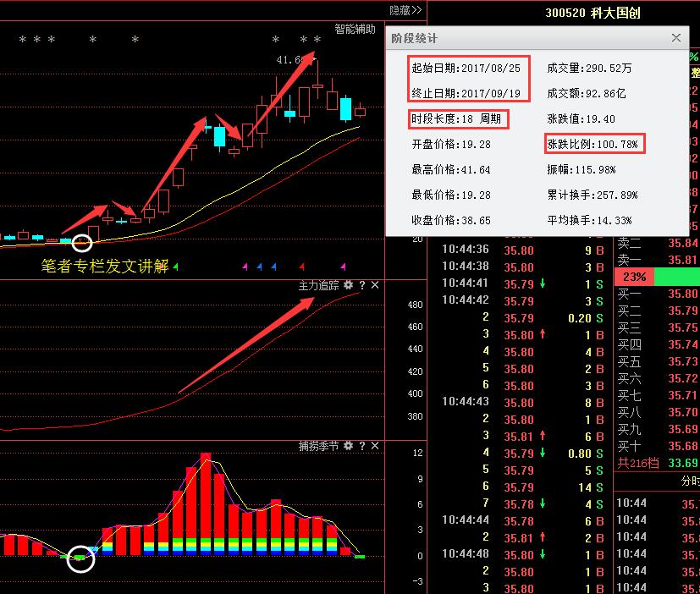Screen dimensions: 700x594
Task: Open settings gear for 主力追踪 indicator
Action: click(348, 286)
